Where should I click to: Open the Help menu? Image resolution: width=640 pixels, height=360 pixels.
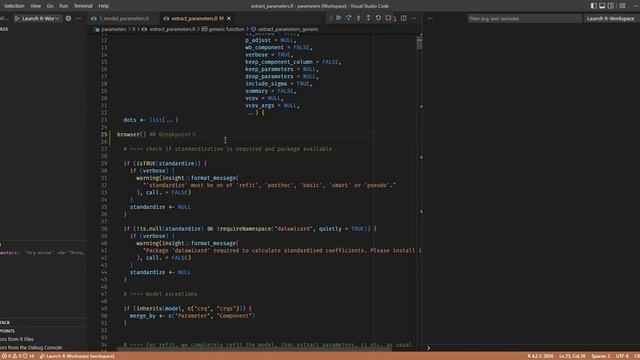(104, 6)
